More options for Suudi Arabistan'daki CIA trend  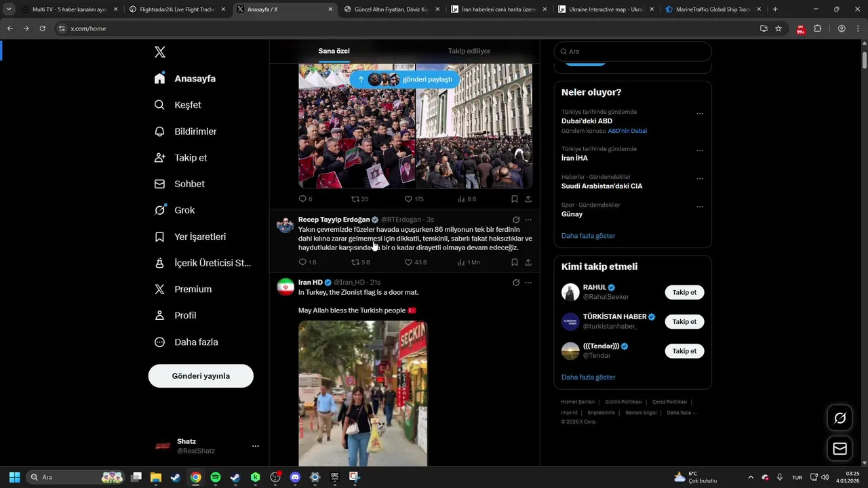point(700,179)
